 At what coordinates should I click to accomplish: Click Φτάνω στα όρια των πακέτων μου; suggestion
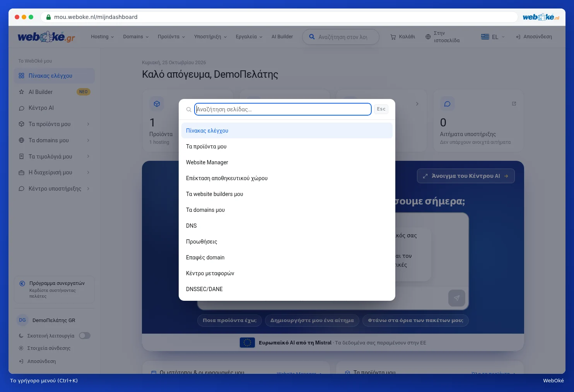(x=415, y=320)
